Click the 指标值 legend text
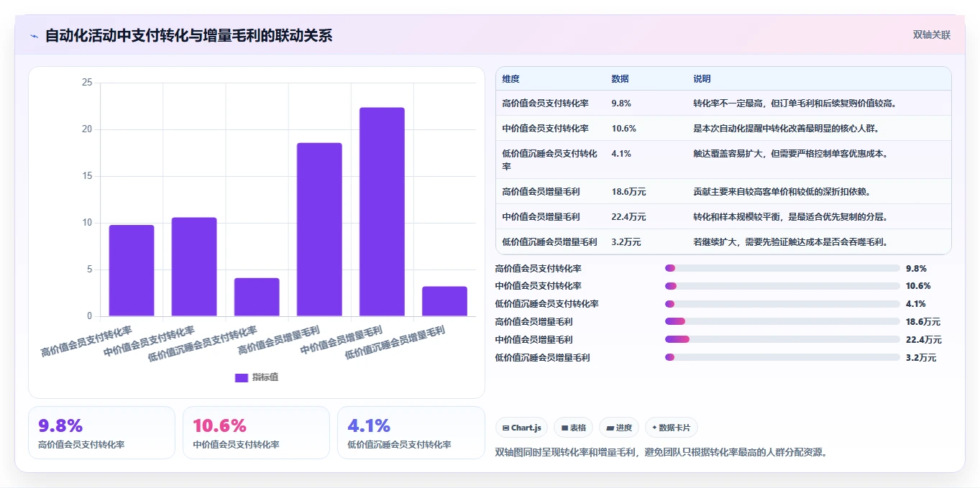This screenshot has height=488, width=980. click(265, 377)
